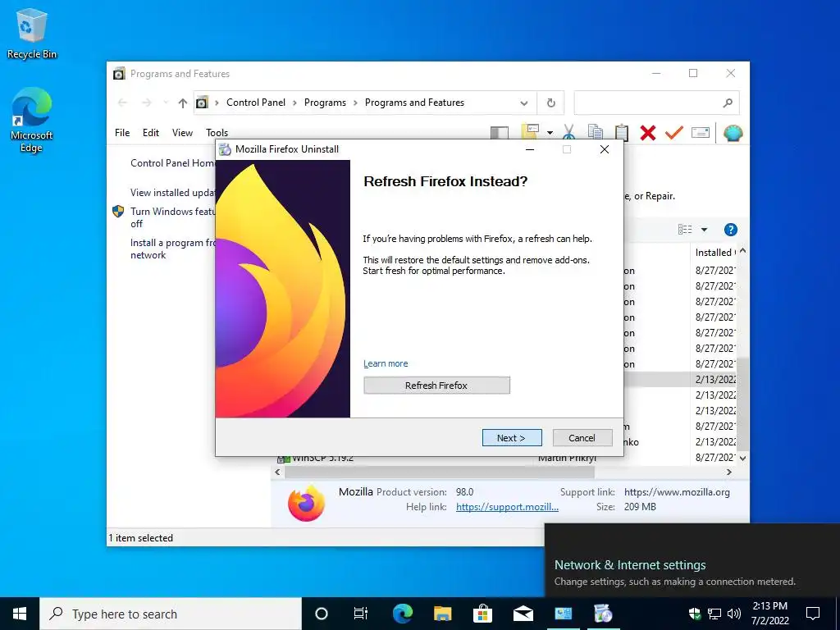Click the Control Panel icon in address bar
Screen dimensions: 840x630
click(202, 103)
